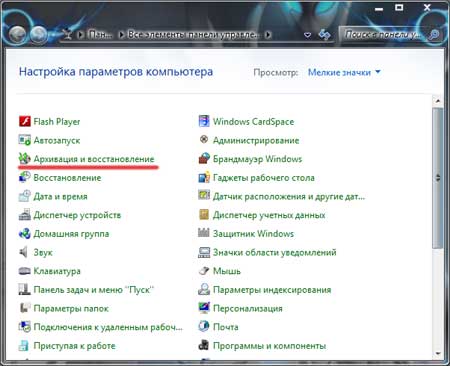Open the Мелкие значки view dropdown
Viewport: 450px width, 366px height.
pyautogui.click(x=344, y=72)
